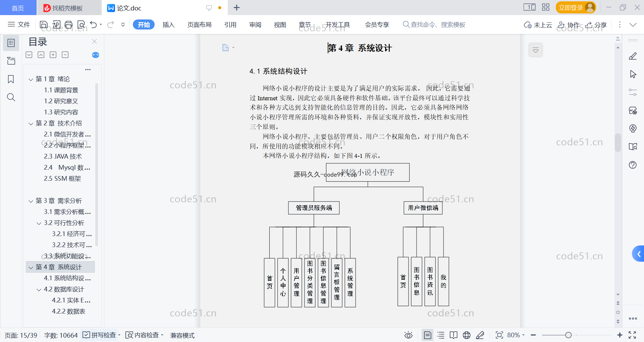The height and width of the screenshot is (342, 644).
Task: Click the zoom in plus button
Action: tap(620, 335)
